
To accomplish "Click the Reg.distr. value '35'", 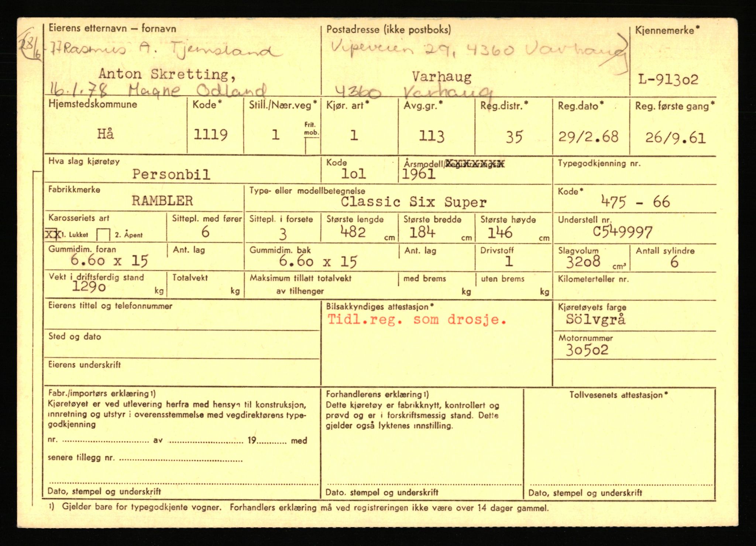I will coord(514,137).
